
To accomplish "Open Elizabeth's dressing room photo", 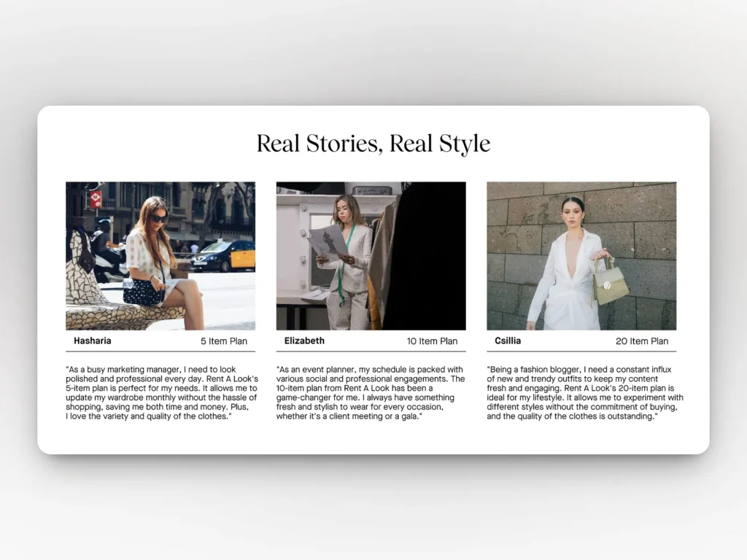I will 371,255.
